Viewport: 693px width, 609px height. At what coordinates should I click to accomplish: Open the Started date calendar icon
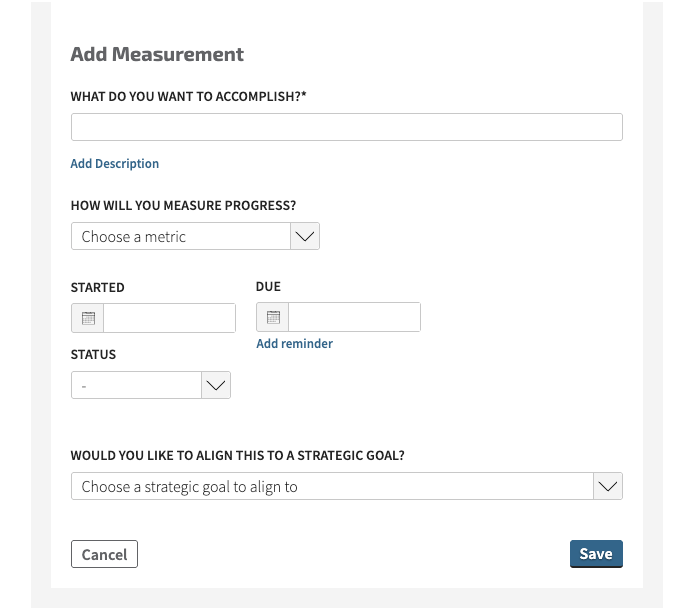click(88, 318)
